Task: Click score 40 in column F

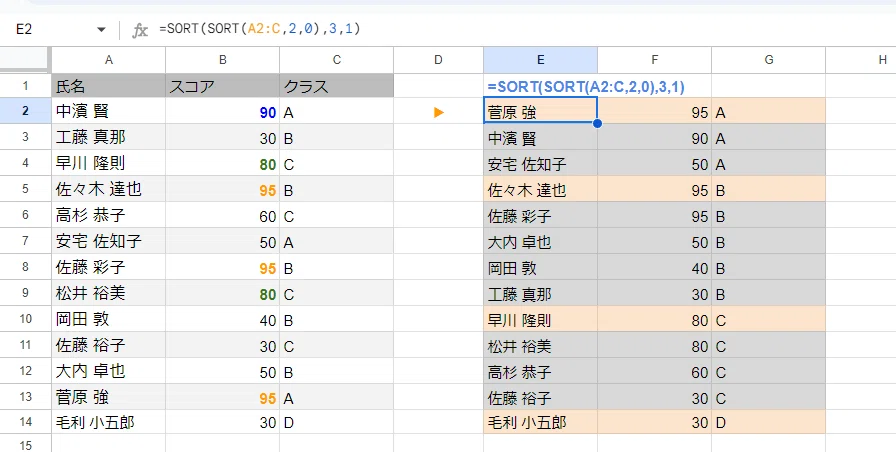Action: tap(699, 269)
